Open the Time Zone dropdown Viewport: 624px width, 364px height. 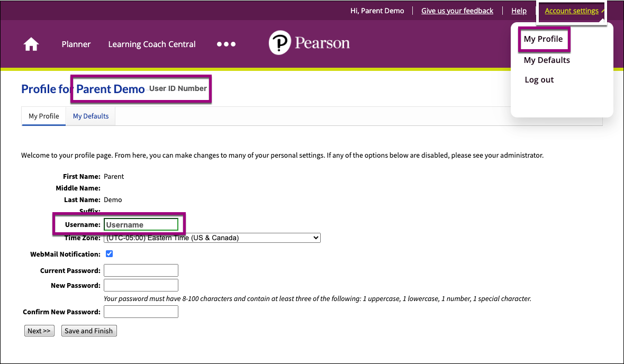pyautogui.click(x=212, y=238)
